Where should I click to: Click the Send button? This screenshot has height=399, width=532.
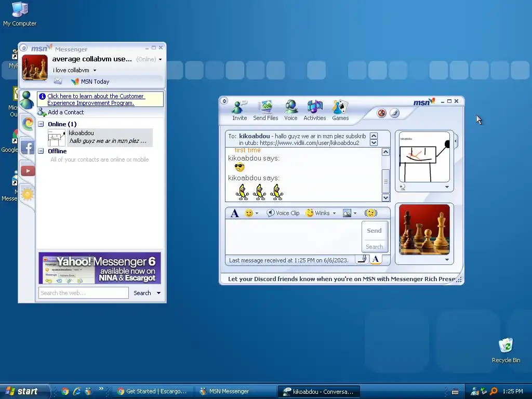[x=374, y=231]
